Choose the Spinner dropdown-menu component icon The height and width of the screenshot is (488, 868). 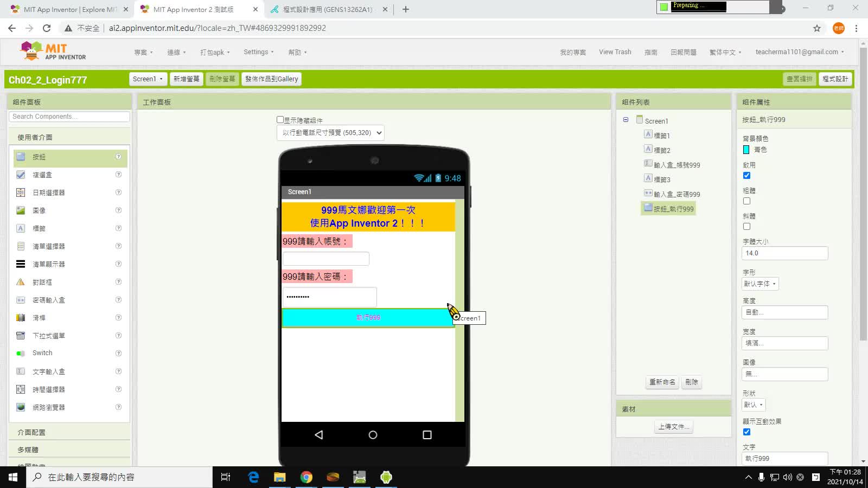coord(21,336)
